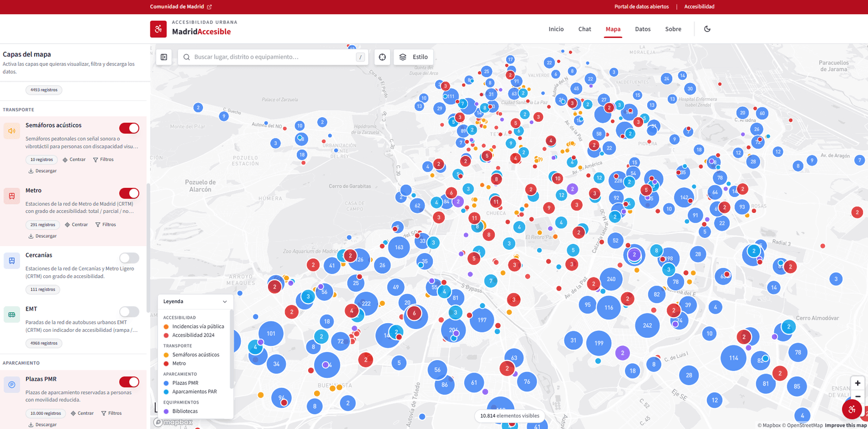Toggle dark mode with the moon icon

coord(707,29)
